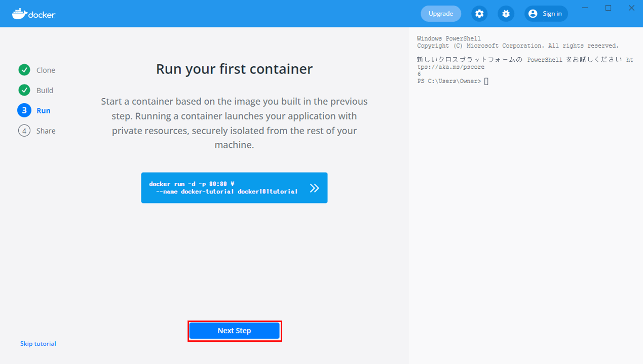Image resolution: width=643 pixels, height=364 pixels.
Task: Close the Docker window
Action: tap(631, 8)
